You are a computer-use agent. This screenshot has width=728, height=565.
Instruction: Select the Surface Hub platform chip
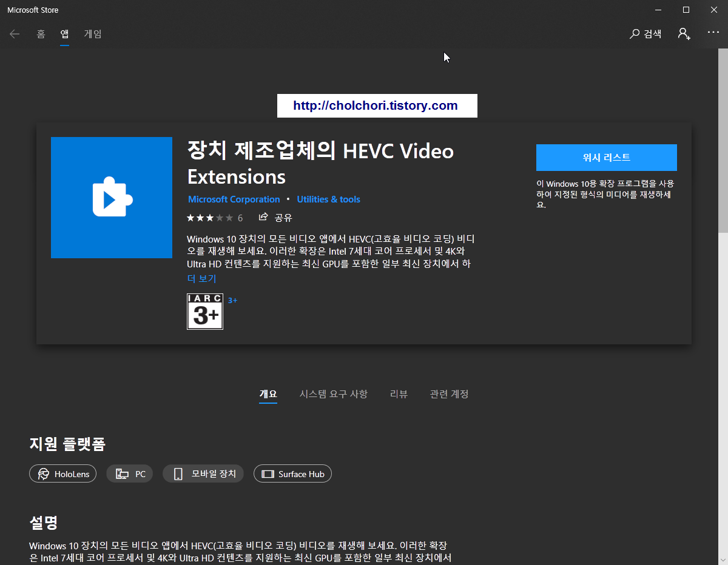click(x=293, y=474)
